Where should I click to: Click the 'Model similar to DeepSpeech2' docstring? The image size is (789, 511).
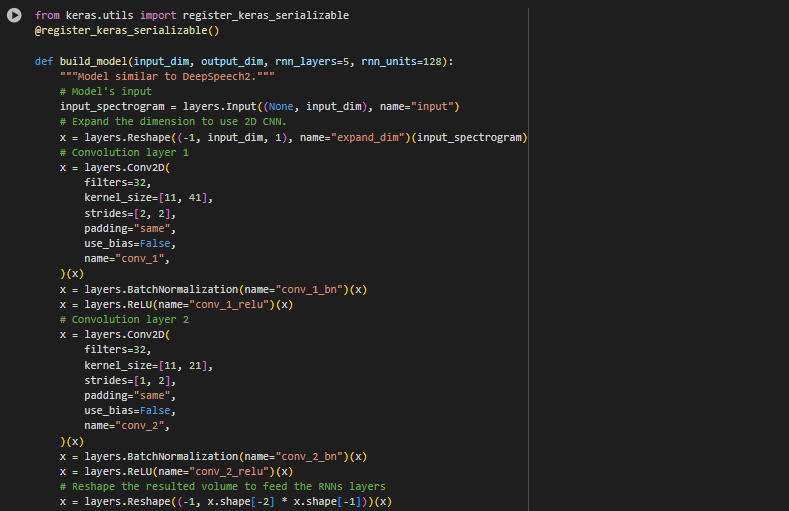click(167, 76)
